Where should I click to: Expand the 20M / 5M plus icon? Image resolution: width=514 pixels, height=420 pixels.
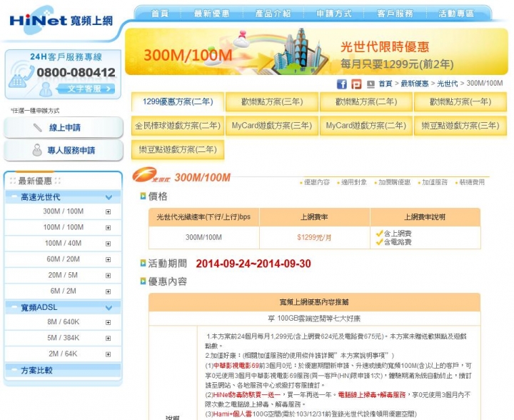[109, 276]
